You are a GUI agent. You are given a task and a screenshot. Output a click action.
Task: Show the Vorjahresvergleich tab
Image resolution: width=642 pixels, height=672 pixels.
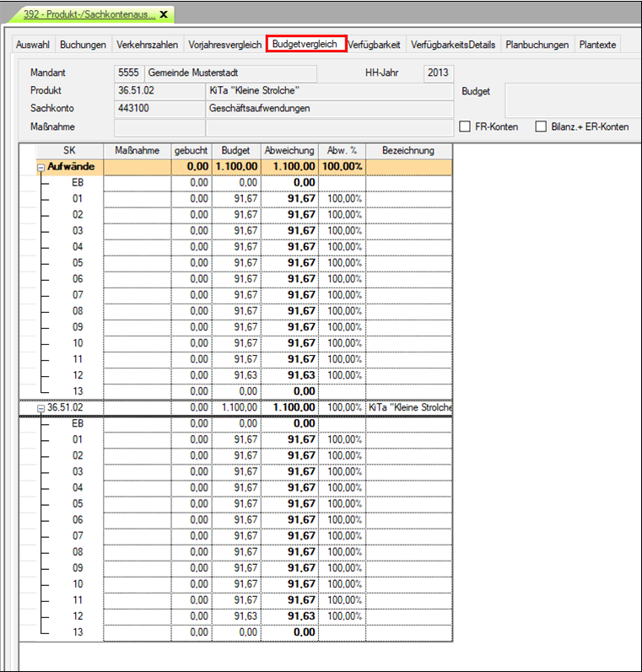coord(224,45)
